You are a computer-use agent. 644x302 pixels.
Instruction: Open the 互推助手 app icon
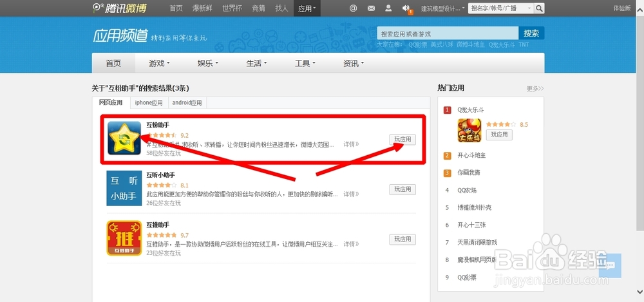pos(124,238)
